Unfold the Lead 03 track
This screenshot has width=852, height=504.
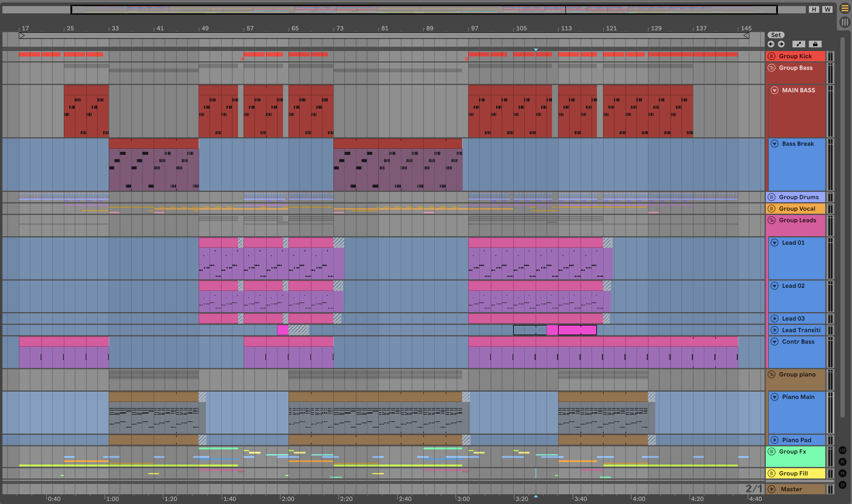click(x=775, y=318)
